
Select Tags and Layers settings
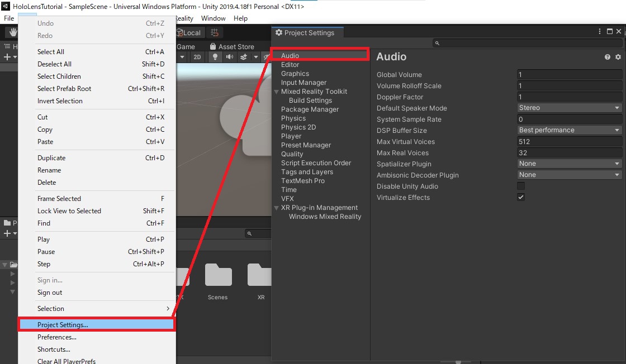pyautogui.click(x=307, y=172)
